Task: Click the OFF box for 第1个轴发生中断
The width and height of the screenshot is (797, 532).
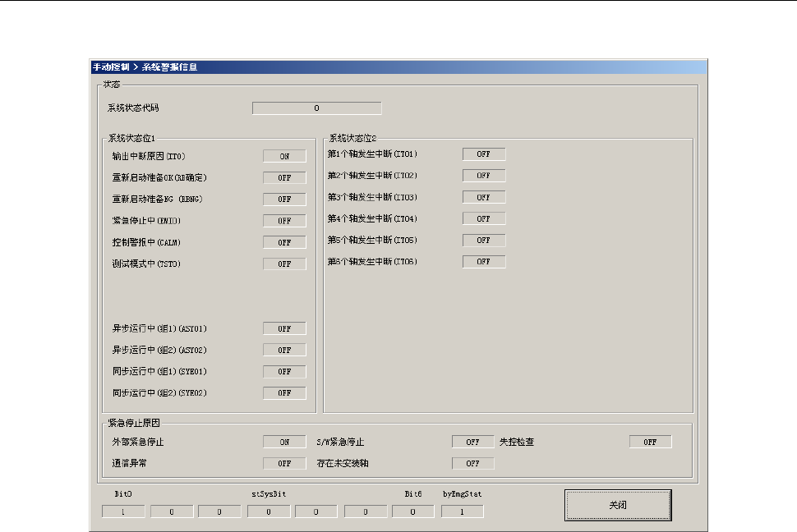Action: (x=484, y=154)
